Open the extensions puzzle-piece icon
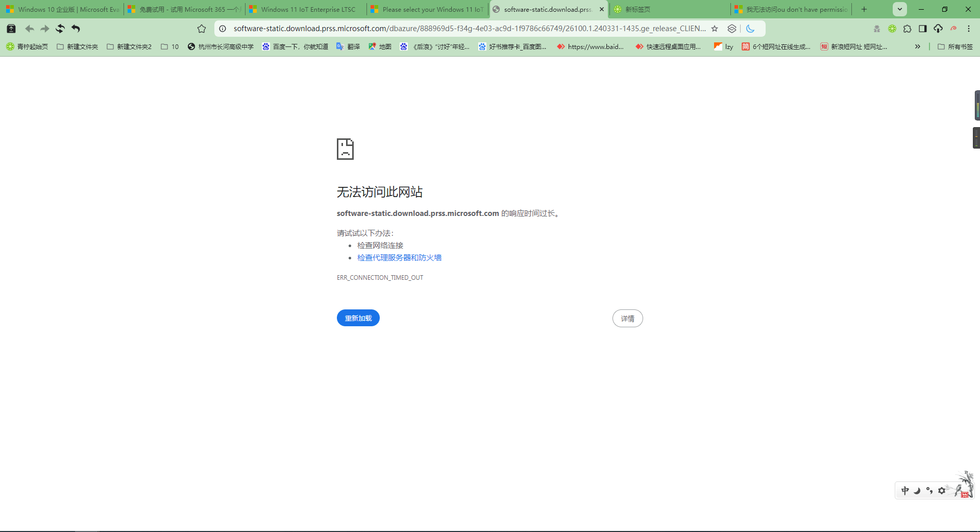Image resolution: width=980 pixels, height=532 pixels. pyautogui.click(x=908, y=29)
